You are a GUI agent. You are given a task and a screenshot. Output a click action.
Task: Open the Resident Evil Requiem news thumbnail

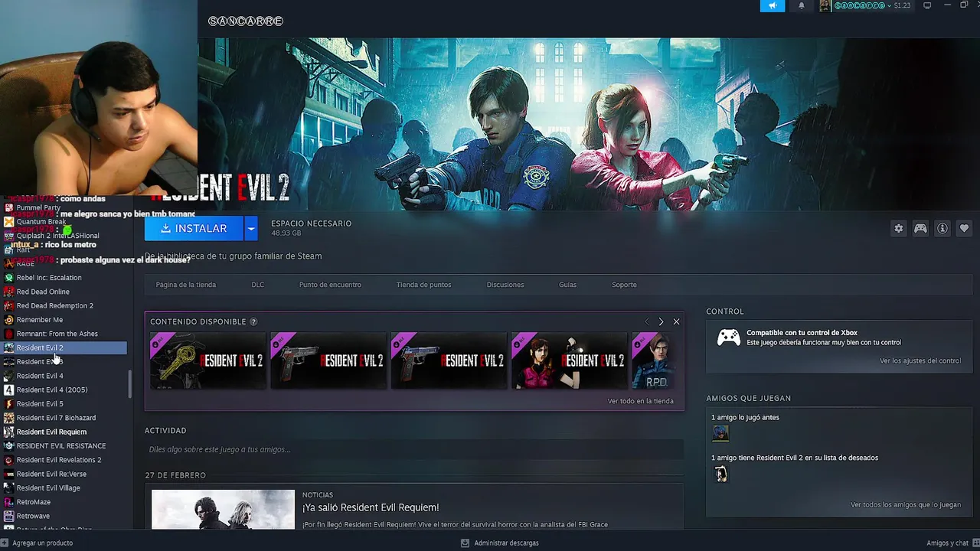pyautogui.click(x=223, y=509)
